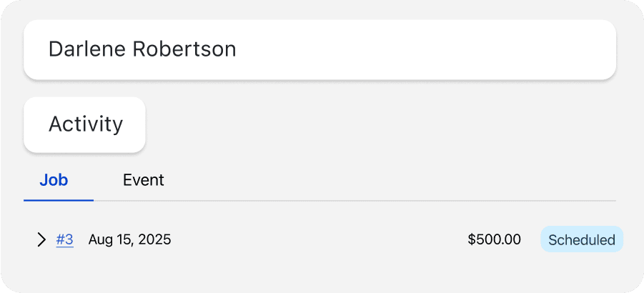Expand job #3 row chevron

(x=41, y=239)
